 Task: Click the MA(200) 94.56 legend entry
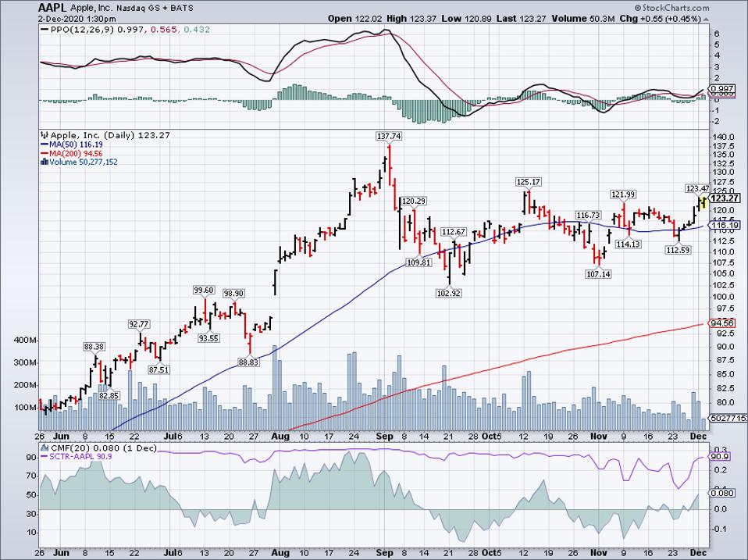coord(77,153)
